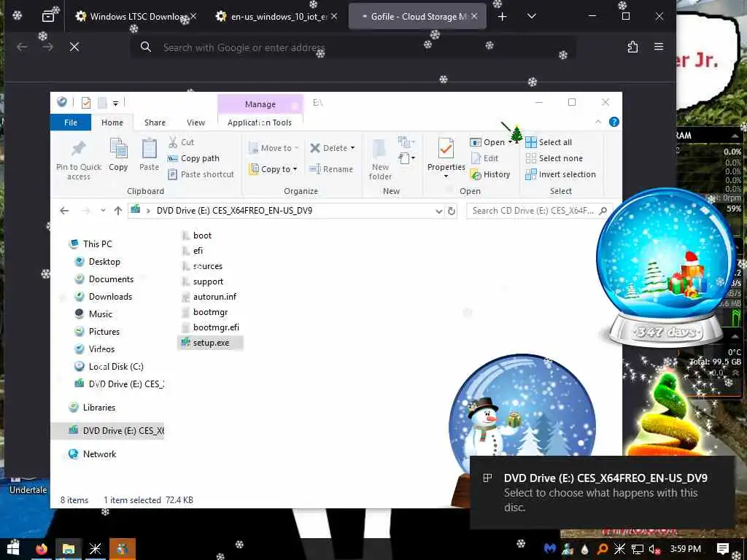Open recent locations dropdown arrow

point(103,211)
